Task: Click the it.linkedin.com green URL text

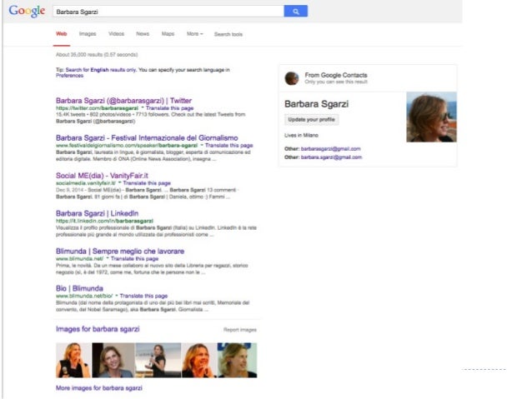Action: 104,221
